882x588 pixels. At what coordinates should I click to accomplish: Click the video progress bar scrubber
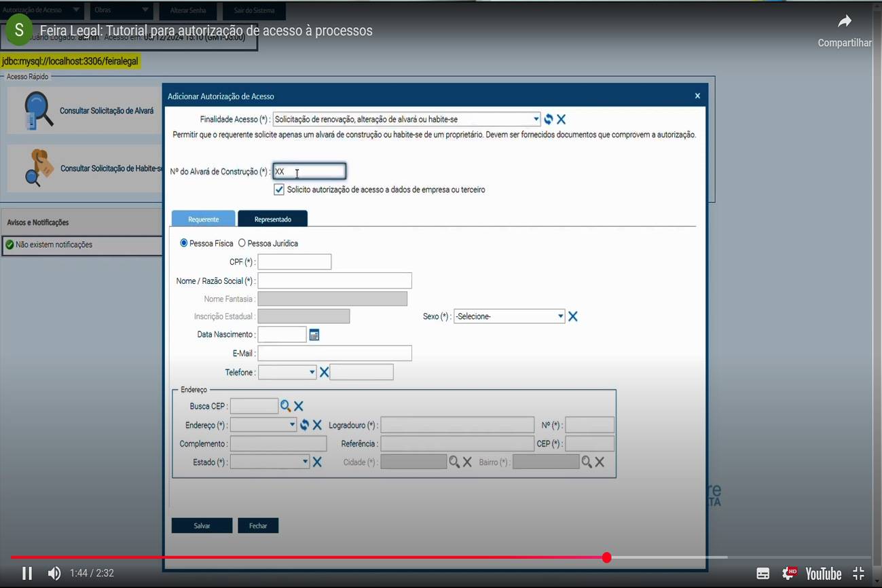point(606,557)
